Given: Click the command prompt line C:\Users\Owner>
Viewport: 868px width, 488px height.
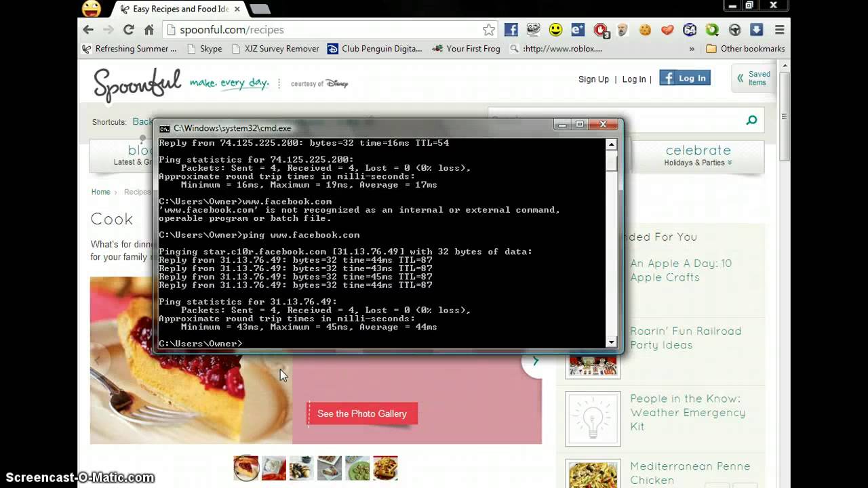Looking at the screenshot, I should coord(200,344).
